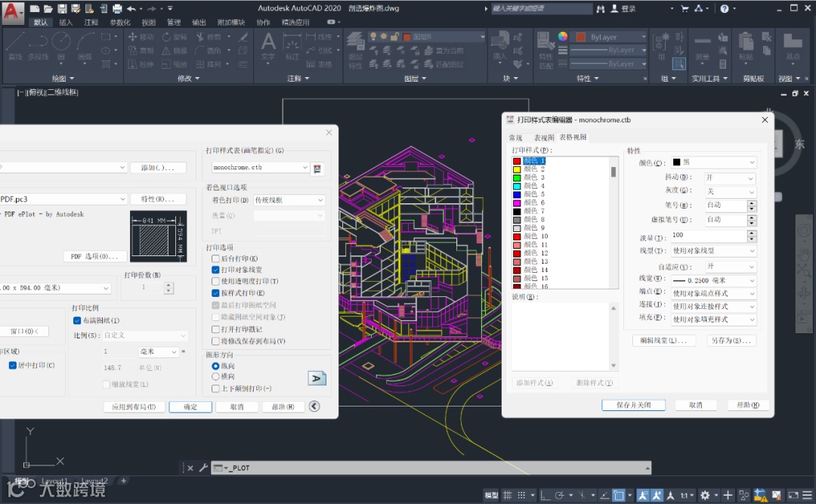The image size is (816, 504).
Task: Click the collapse dialog arrow beside Help
Action: tap(314, 407)
